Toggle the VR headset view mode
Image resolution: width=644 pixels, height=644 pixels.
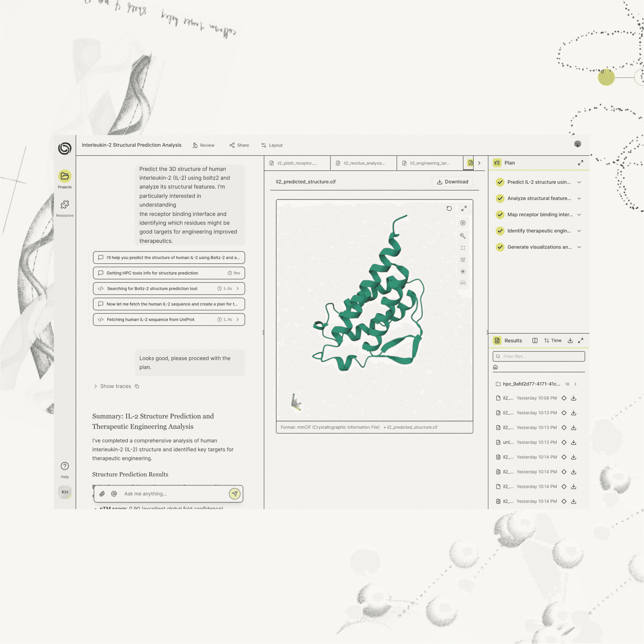click(x=463, y=283)
